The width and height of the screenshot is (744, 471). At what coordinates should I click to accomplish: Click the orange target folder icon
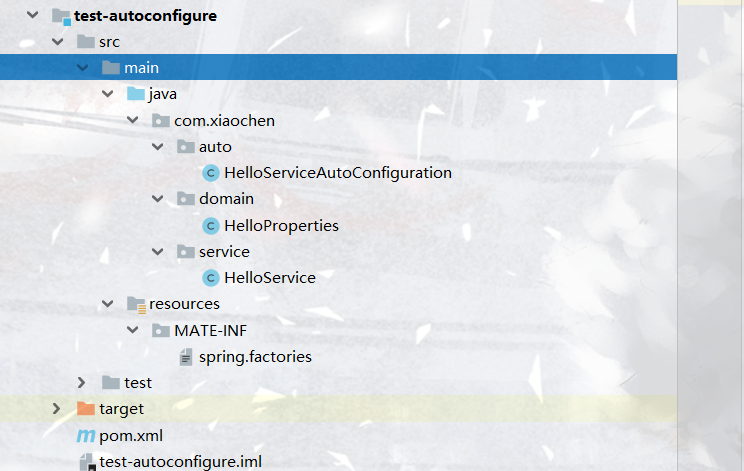(x=86, y=409)
